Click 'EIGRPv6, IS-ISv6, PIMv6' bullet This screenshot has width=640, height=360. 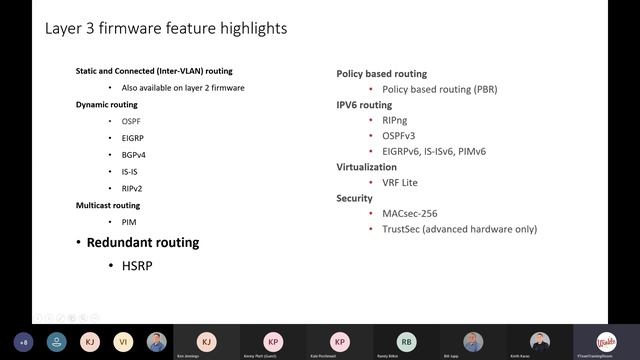pos(434,151)
